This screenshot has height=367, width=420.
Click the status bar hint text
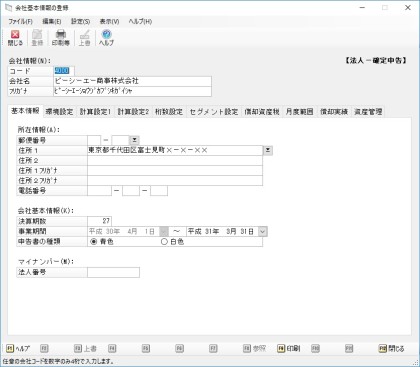tap(58, 361)
